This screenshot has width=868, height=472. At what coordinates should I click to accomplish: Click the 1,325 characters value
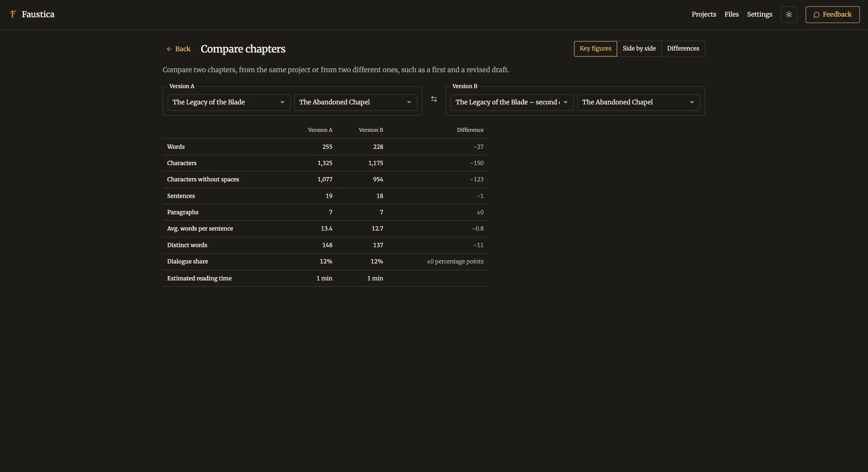click(x=325, y=163)
